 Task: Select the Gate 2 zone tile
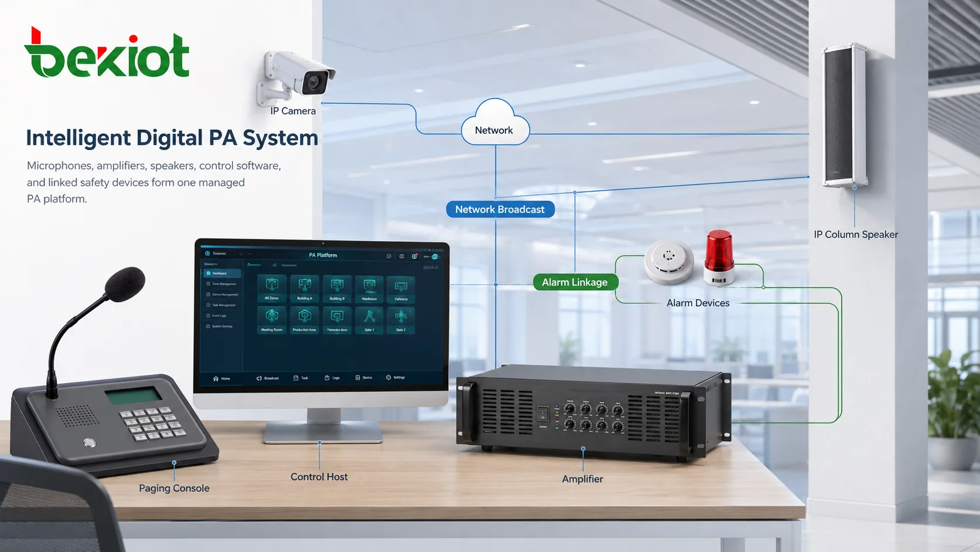click(401, 320)
